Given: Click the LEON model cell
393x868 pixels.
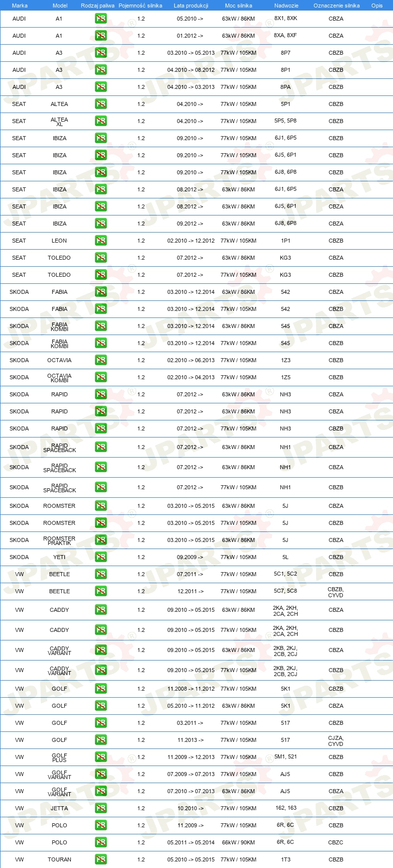Looking at the screenshot, I should [59, 241].
